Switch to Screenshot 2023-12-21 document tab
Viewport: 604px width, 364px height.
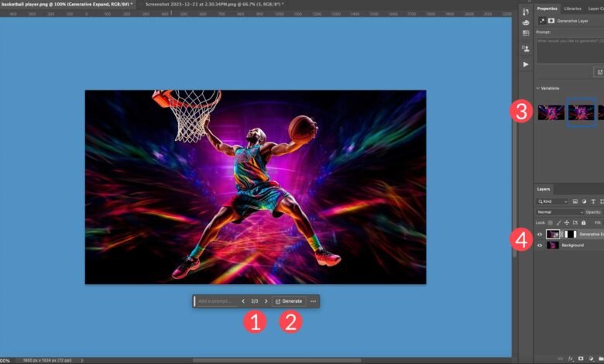point(214,4)
